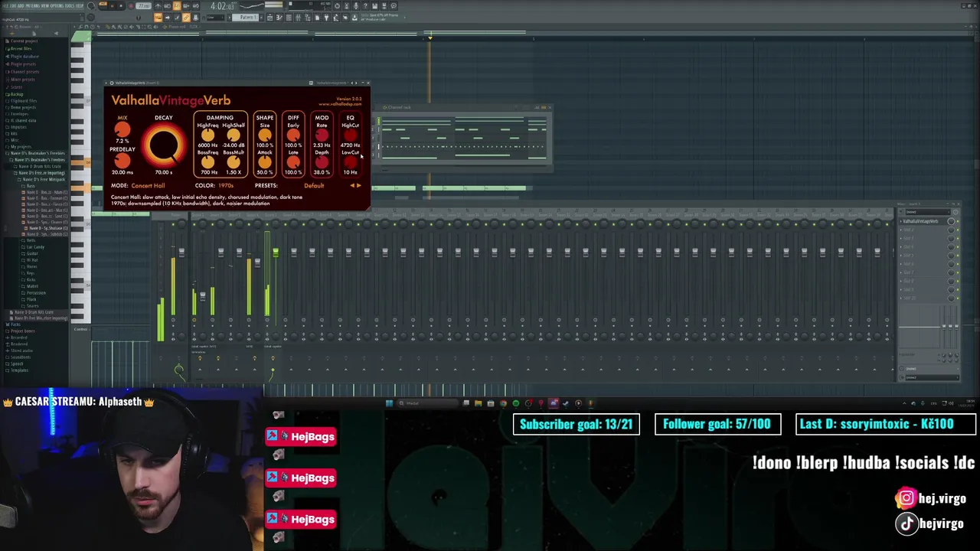This screenshot has height=551, width=980.
Task: Toggle ValhallaVintageVerb mixer slot enable switch
Action: 958,221
